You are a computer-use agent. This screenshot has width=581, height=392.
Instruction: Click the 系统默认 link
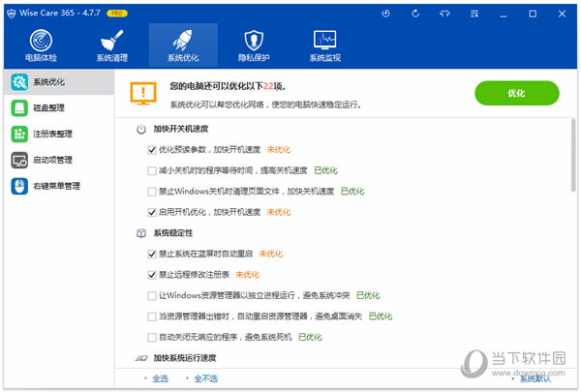[x=535, y=378]
